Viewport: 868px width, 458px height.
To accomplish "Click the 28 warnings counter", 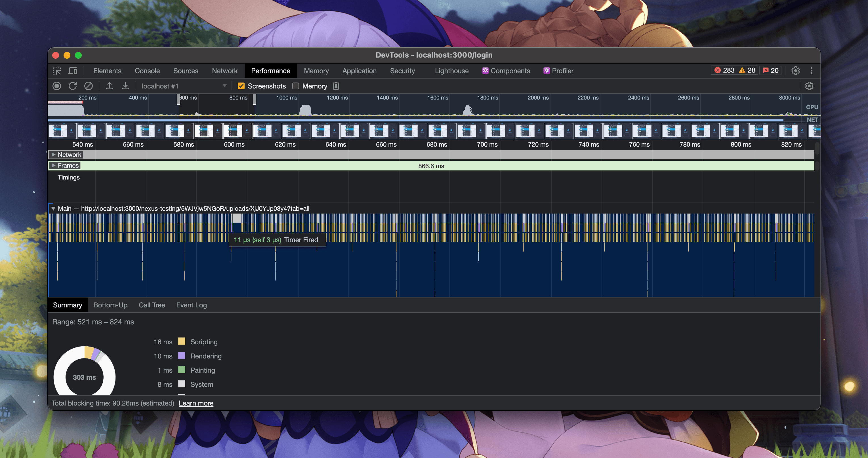I will point(747,70).
